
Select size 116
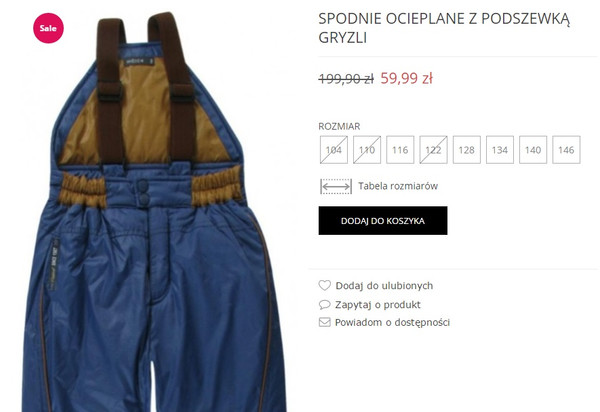tap(400, 150)
